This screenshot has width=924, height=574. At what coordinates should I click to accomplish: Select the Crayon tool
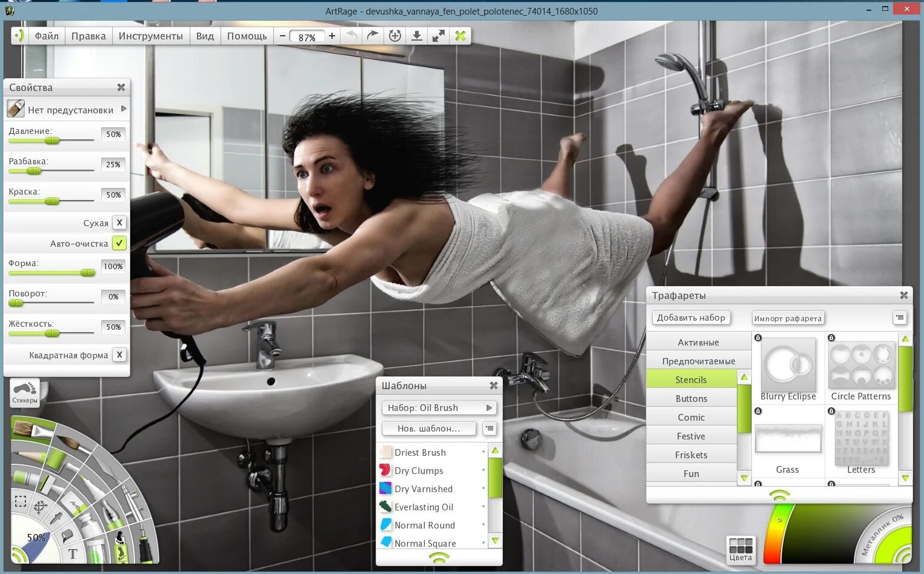tap(25, 479)
